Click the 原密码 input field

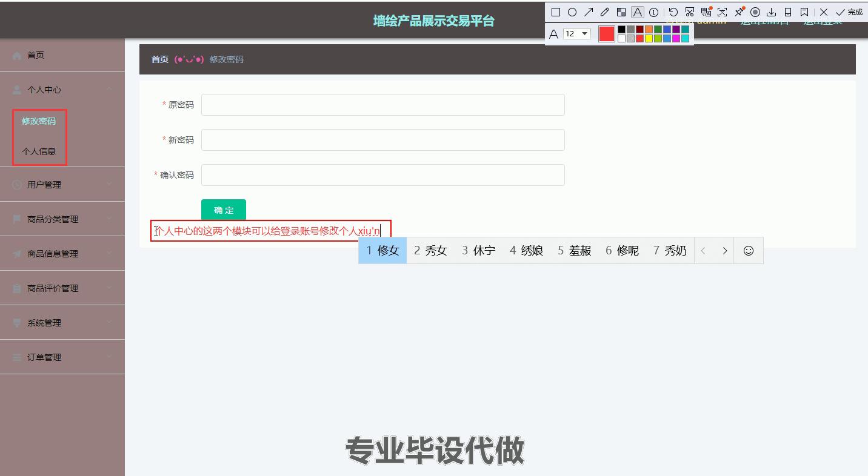tap(382, 104)
